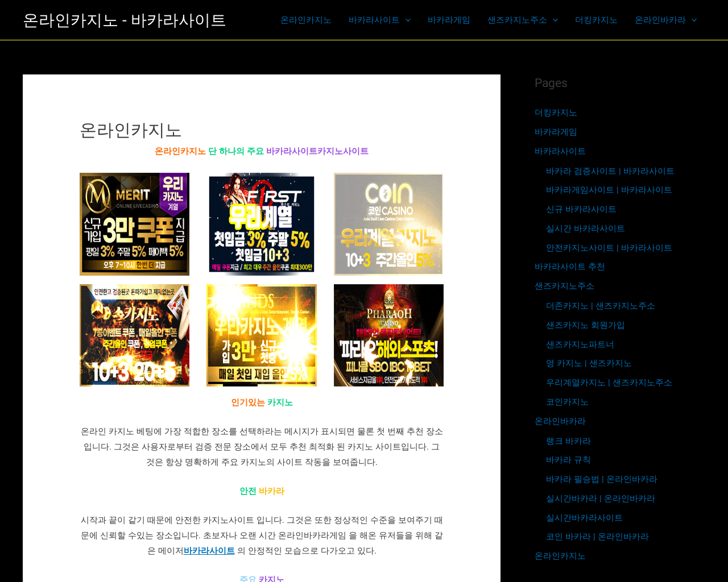Click the Merit casino banner image
The width and height of the screenshot is (728, 582).
click(134, 224)
